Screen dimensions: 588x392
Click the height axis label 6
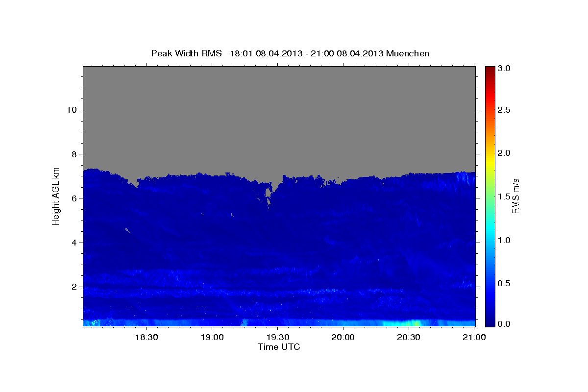tap(73, 198)
